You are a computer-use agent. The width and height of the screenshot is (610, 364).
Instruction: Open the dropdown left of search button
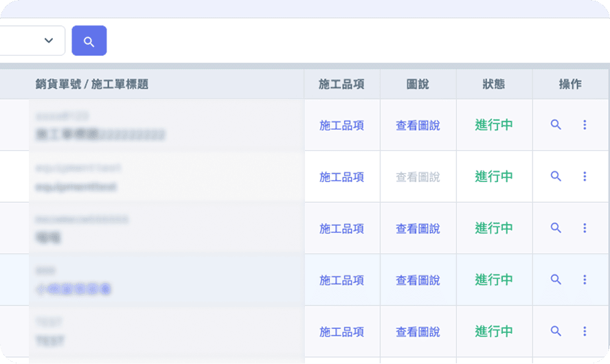(x=32, y=41)
